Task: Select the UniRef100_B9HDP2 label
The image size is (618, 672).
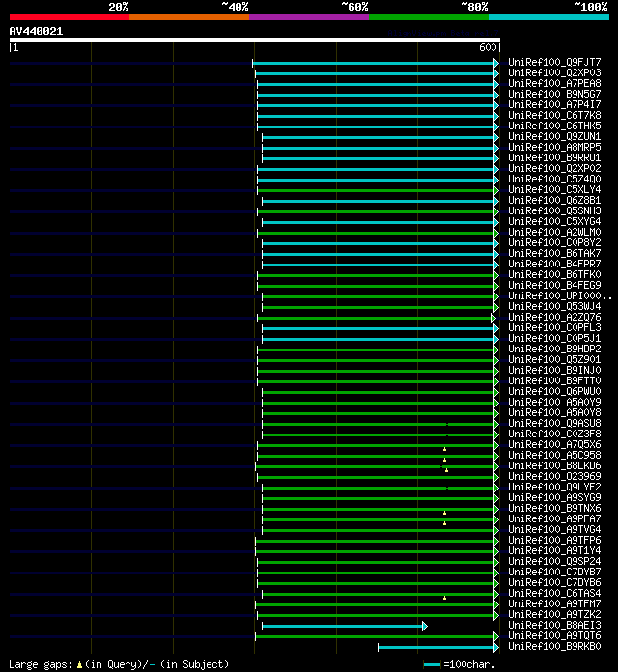Action: click(x=554, y=350)
